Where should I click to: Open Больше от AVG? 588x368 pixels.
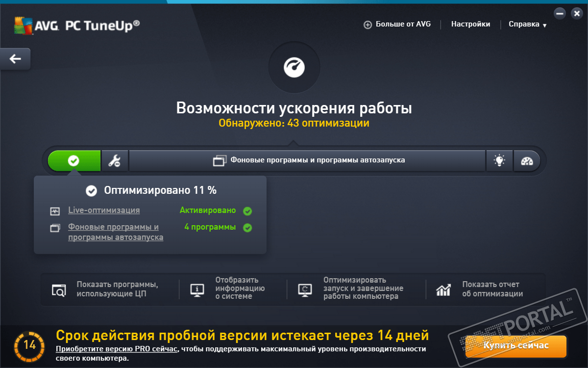(x=403, y=24)
